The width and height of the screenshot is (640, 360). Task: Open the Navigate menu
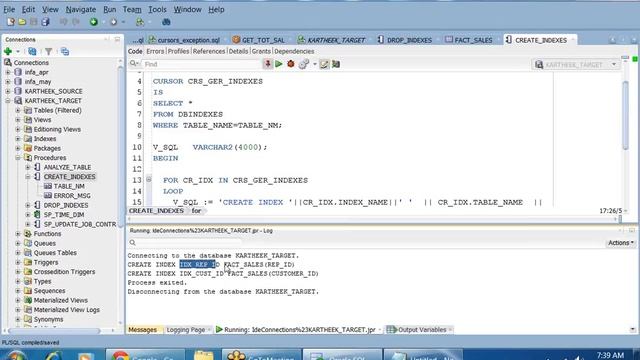point(81,9)
